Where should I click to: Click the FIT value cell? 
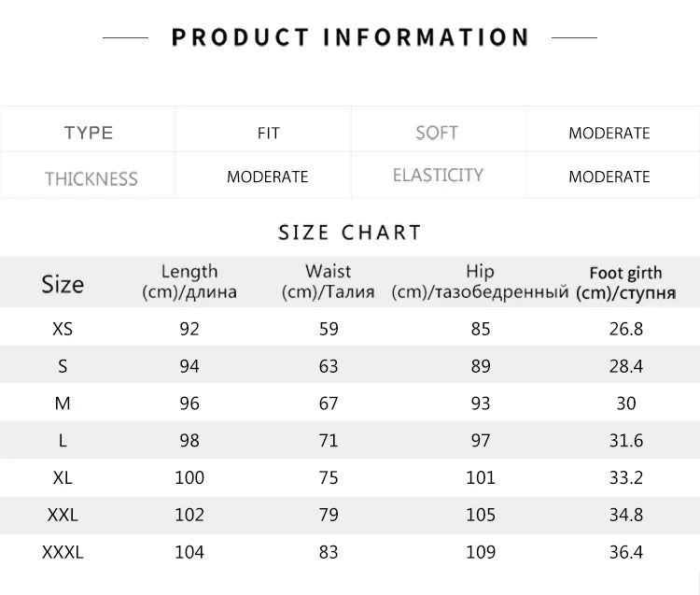pos(268,134)
